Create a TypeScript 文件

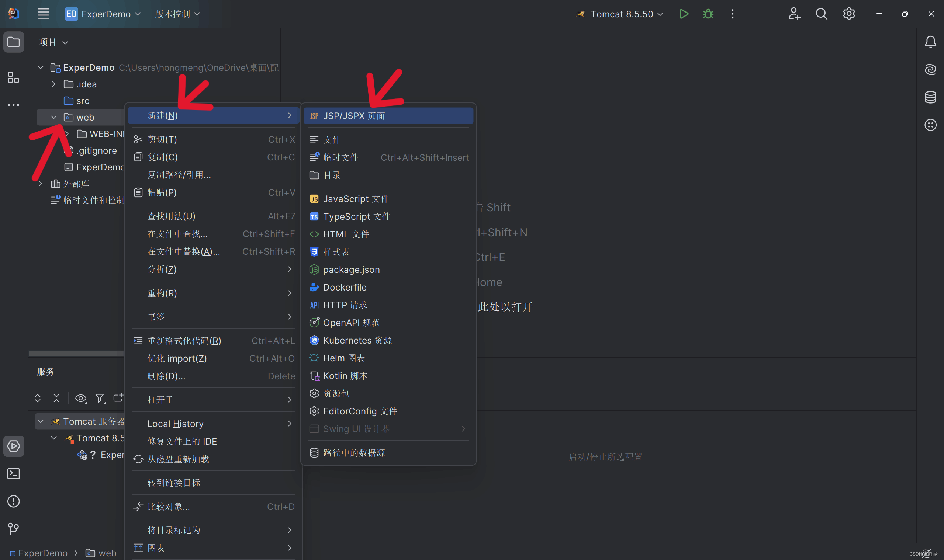(388, 217)
